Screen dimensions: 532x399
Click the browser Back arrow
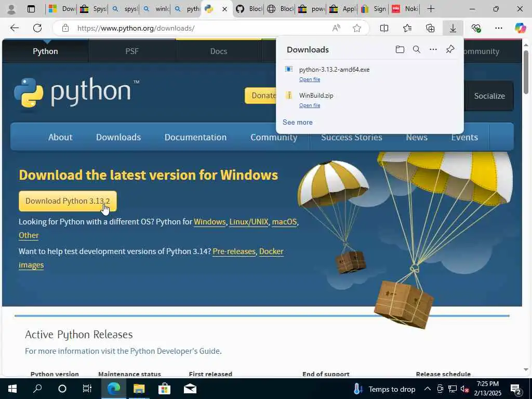(14, 28)
